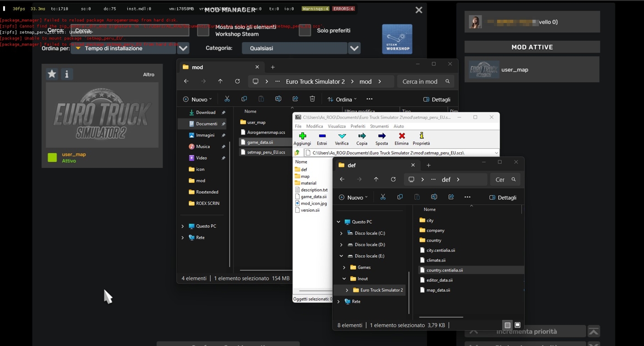Open Visualizza menu in 7-Zip

point(336,126)
